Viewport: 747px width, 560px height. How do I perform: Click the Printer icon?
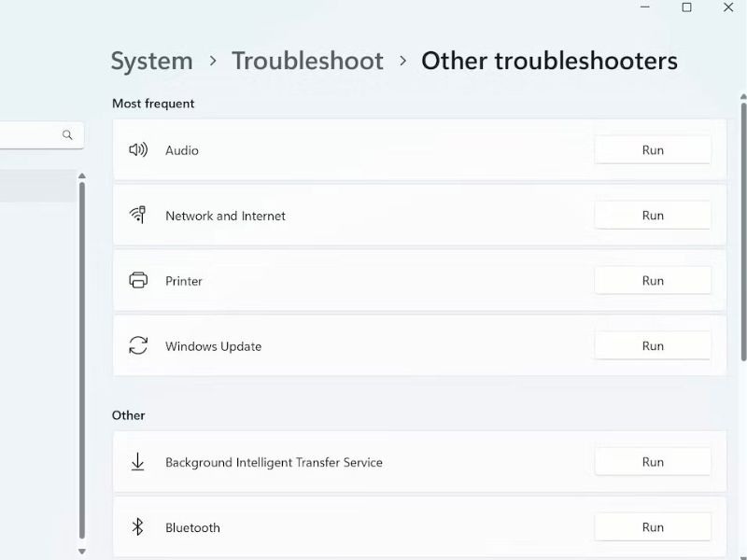click(138, 280)
